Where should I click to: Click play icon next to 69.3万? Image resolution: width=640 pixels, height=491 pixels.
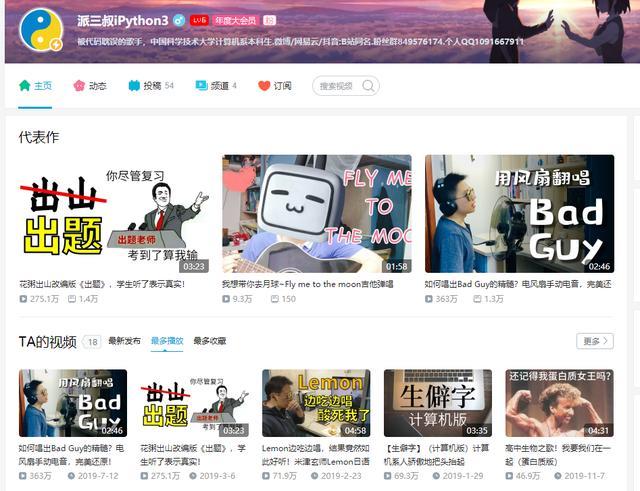coord(388,476)
